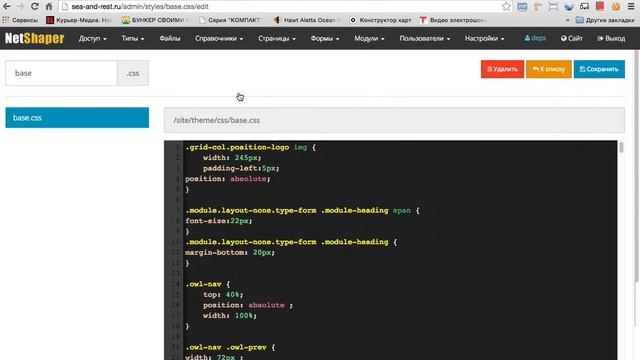Click the page vertical scrollbar
Screen dimensions: 640x360
coord(637,165)
